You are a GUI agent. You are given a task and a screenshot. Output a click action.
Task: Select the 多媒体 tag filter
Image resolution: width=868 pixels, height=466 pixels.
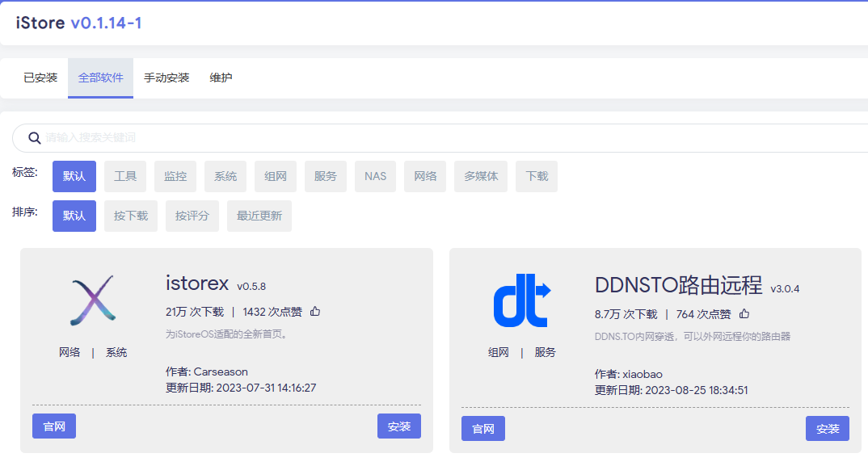pos(481,177)
